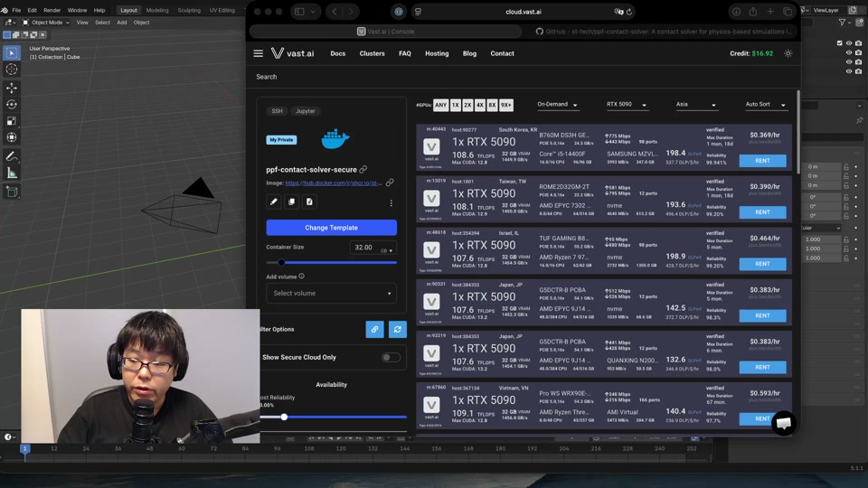Viewport: 868px width, 488px height.
Task: Open vast.ai Docs nav link
Action: pyautogui.click(x=337, y=53)
